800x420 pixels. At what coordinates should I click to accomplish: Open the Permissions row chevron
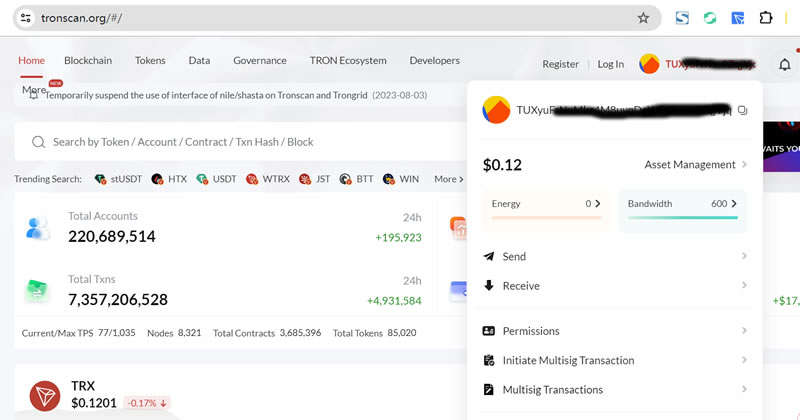point(744,331)
